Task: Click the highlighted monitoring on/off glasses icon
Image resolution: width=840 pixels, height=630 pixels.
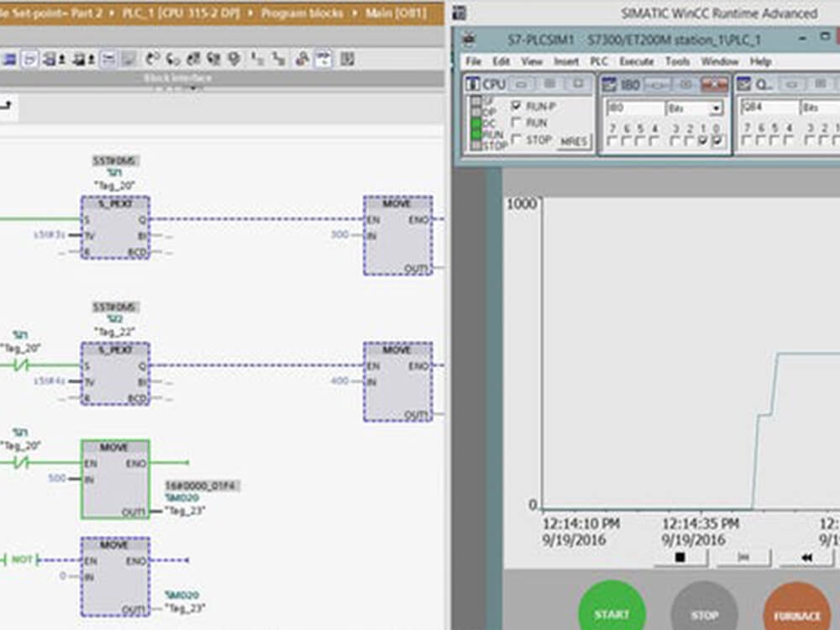Action: pyautogui.click(x=323, y=59)
